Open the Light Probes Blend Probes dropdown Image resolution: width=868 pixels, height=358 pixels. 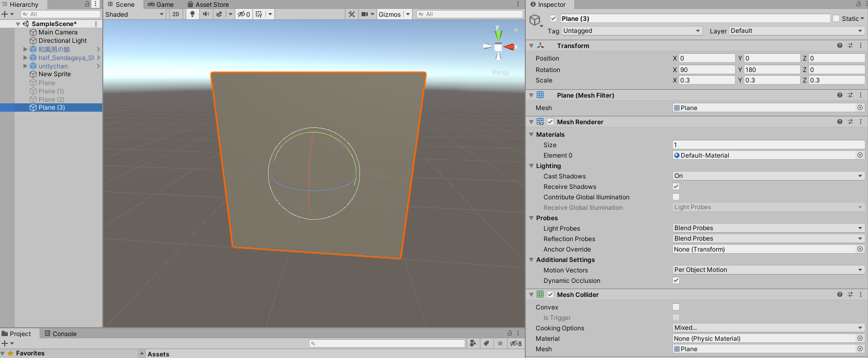pyautogui.click(x=768, y=228)
